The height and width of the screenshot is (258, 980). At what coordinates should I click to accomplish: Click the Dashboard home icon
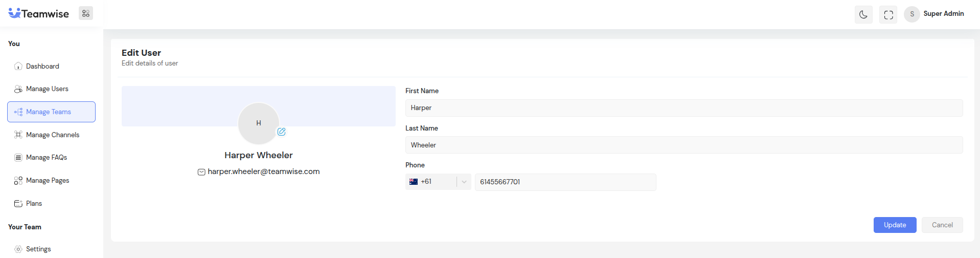coord(18,67)
